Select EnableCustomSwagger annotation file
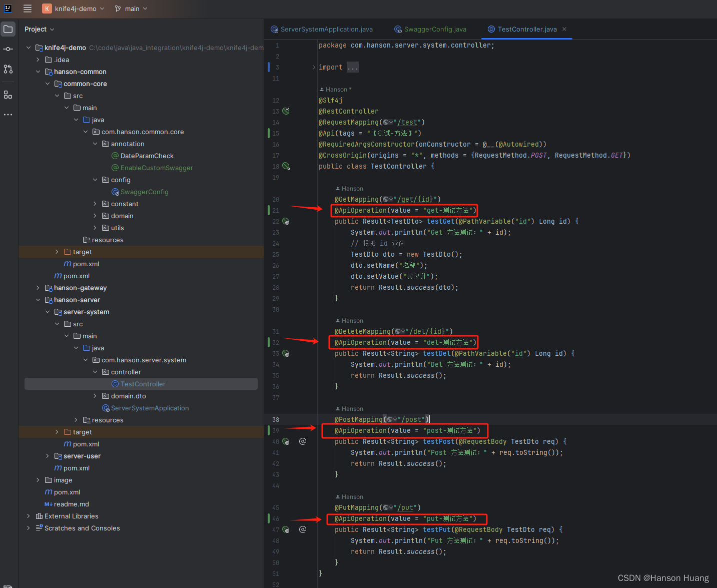Viewport: 717px width, 588px height. point(152,168)
